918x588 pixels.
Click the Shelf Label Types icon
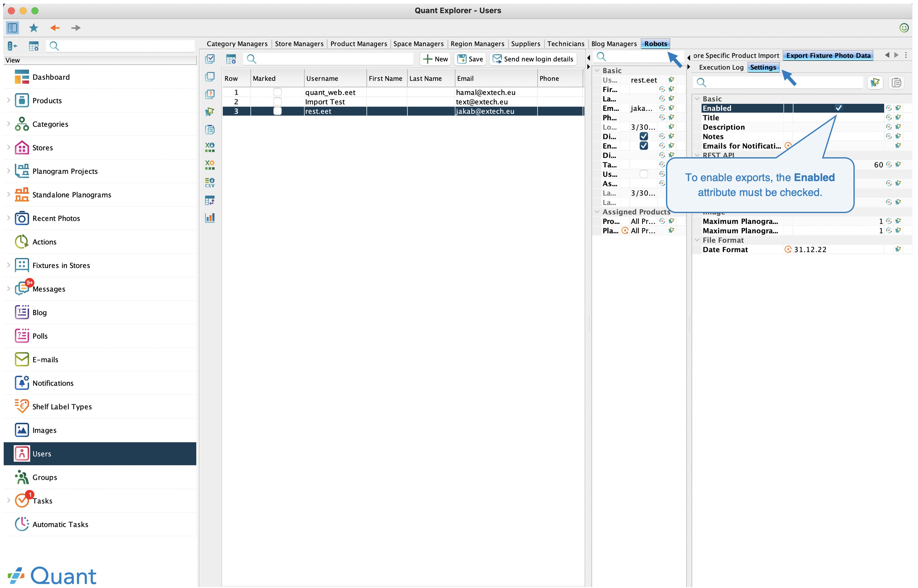(22, 407)
